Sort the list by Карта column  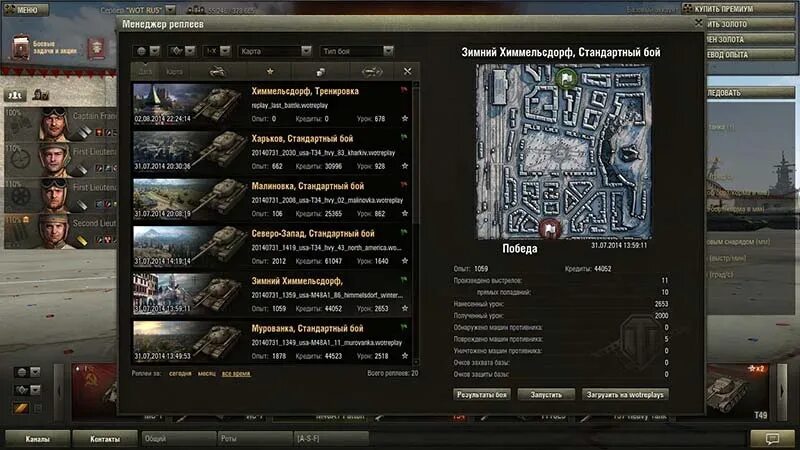pos(174,72)
